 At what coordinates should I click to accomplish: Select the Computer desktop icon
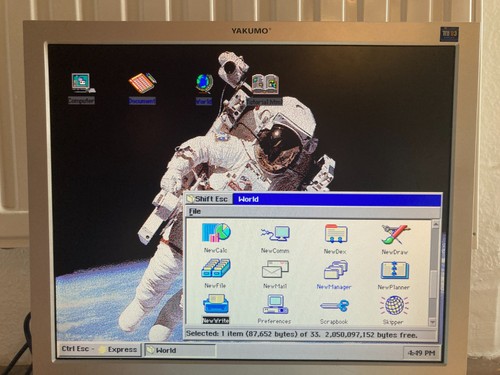click(82, 83)
